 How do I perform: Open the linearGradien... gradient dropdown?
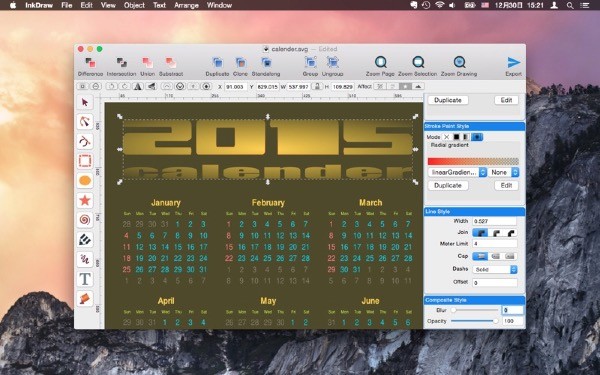(x=457, y=173)
